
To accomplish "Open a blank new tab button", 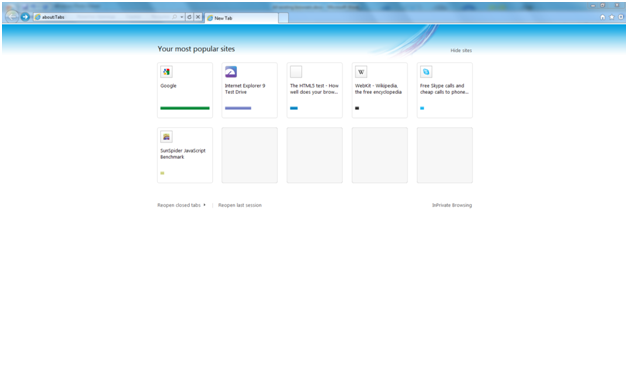I will pyautogui.click(x=283, y=18).
